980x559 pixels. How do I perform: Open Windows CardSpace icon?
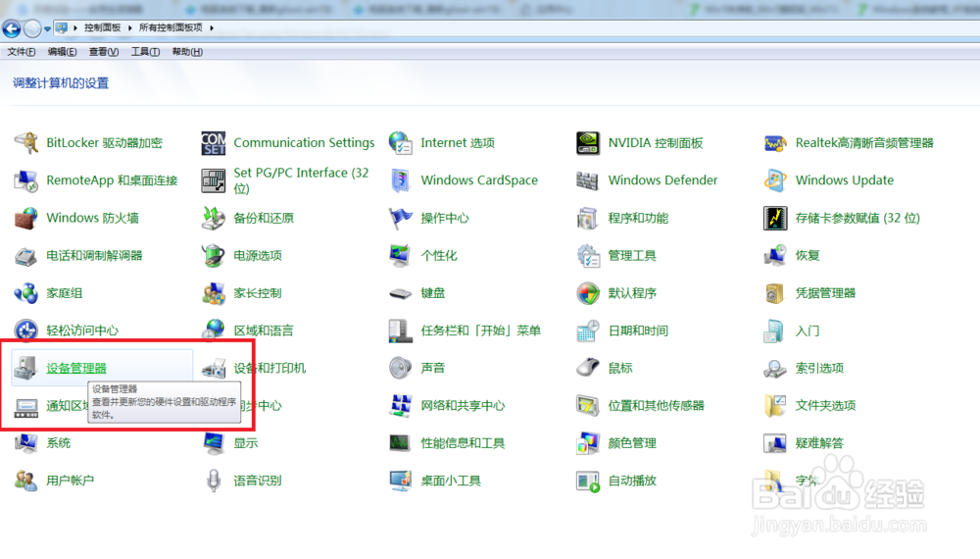[400, 180]
